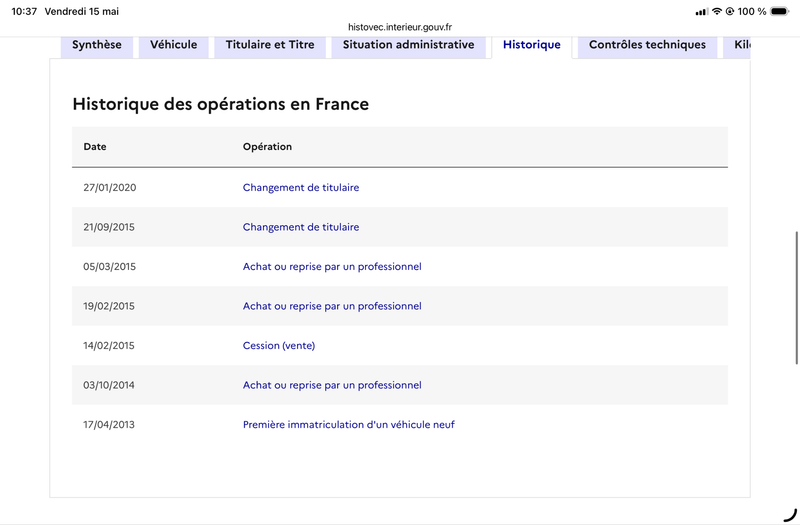800x525 pixels.
Task: Tap the histovec.interieur.gouv.fr address bar
Action: pyautogui.click(x=400, y=27)
